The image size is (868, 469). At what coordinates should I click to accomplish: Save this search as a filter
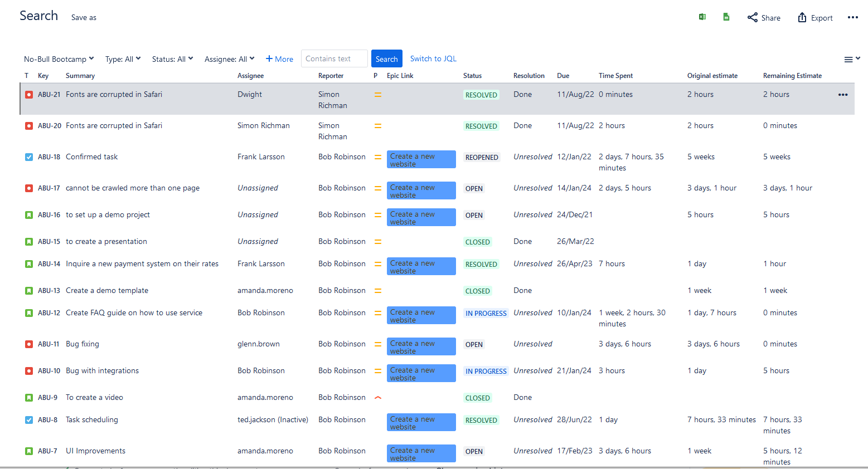tap(83, 17)
